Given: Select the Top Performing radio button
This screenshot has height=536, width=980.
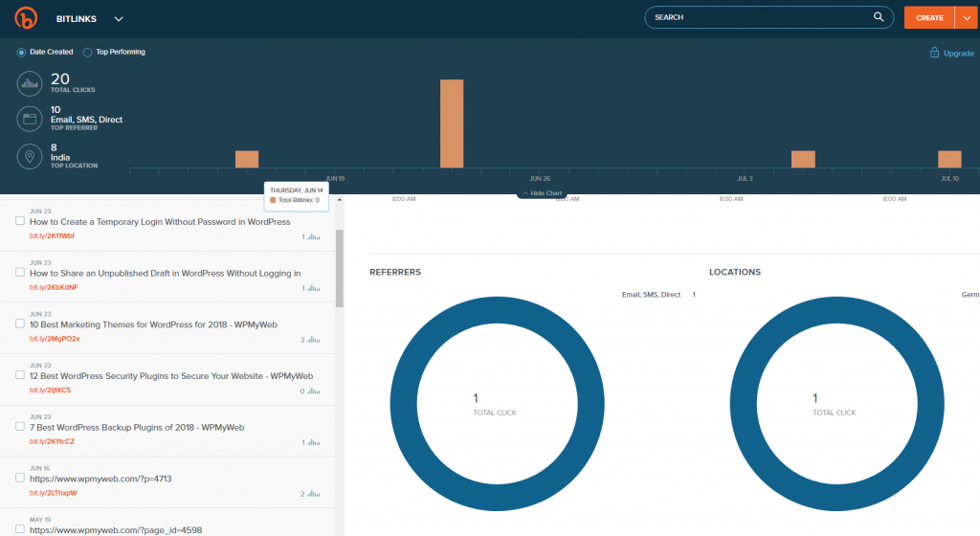Looking at the screenshot, I should pos(87,53).
